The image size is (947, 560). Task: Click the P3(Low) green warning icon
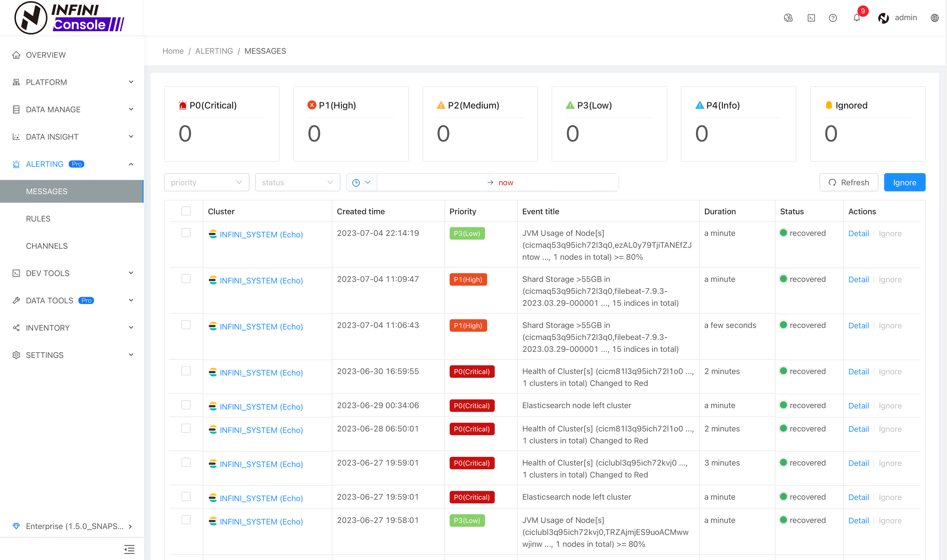[x=570, y=105]
